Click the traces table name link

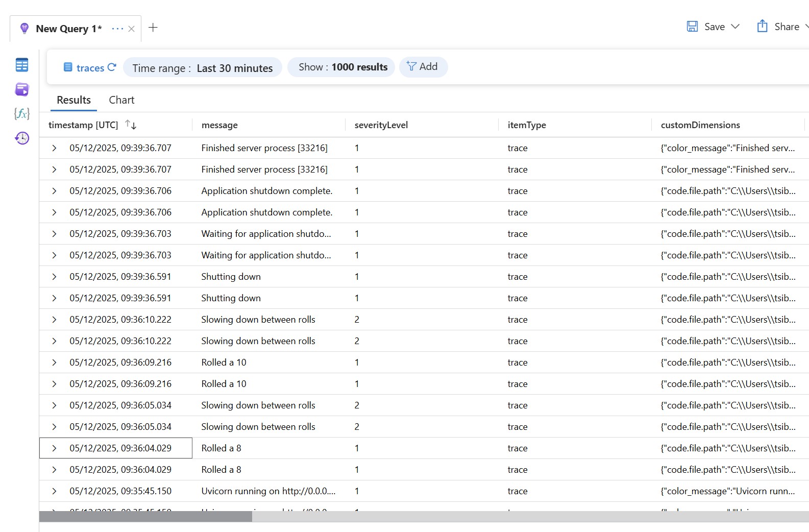click(90, 68)
